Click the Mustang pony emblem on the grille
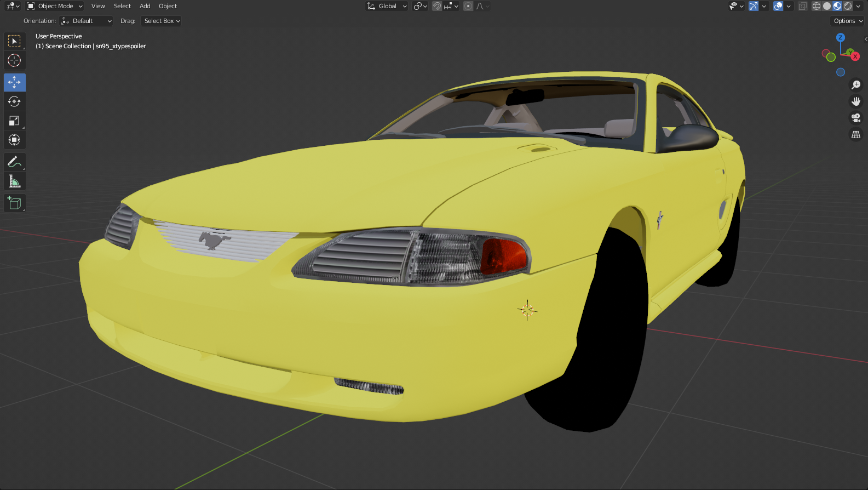This screenshot has height=490, width=868. point(214,240)
